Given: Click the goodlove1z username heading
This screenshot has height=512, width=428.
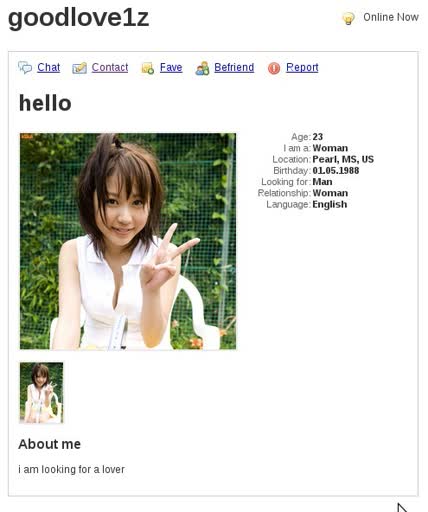Looking at the screenshot, I should click(x=78, y=18).
